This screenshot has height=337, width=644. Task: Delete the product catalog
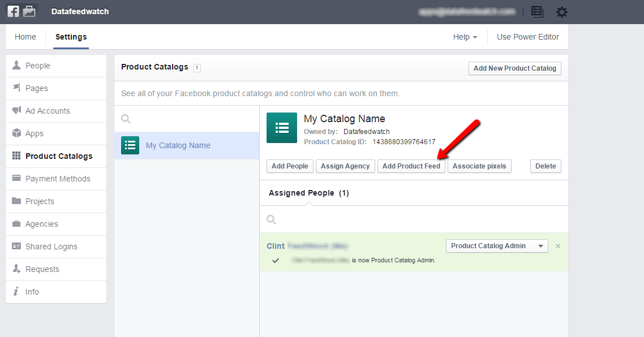coord(546,166)
